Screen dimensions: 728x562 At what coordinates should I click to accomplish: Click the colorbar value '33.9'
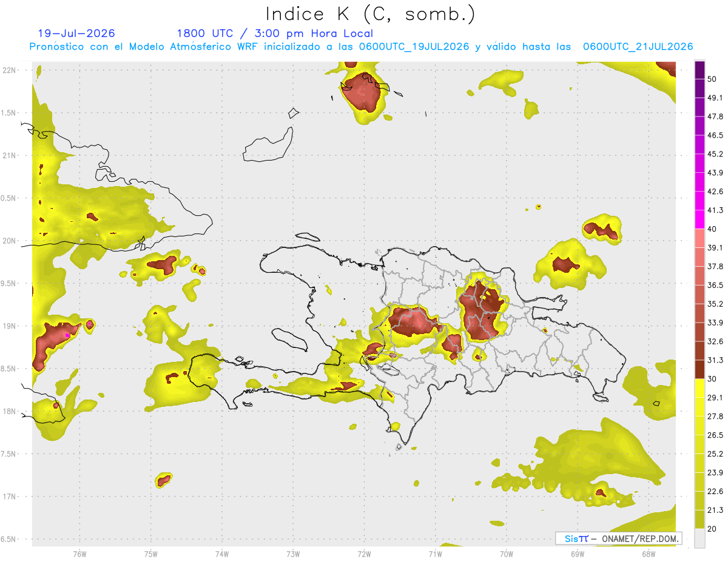click(x=715, y=323)
